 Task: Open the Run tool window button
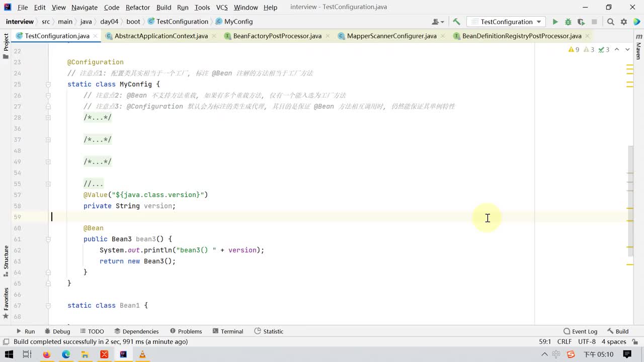click(25, 331)
